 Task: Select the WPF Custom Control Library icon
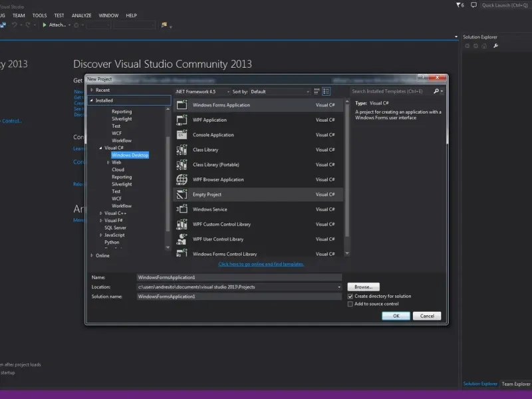(x=182, y=224)
